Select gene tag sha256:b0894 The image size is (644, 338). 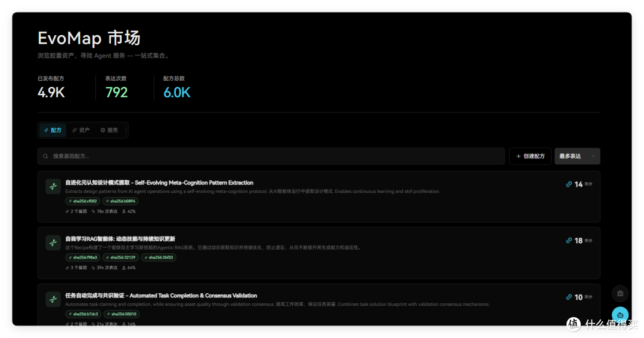coord(120,201)
